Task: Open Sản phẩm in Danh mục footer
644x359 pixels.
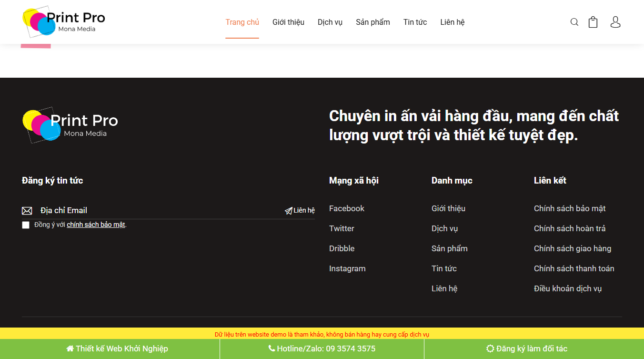Action: click(450, 248)
